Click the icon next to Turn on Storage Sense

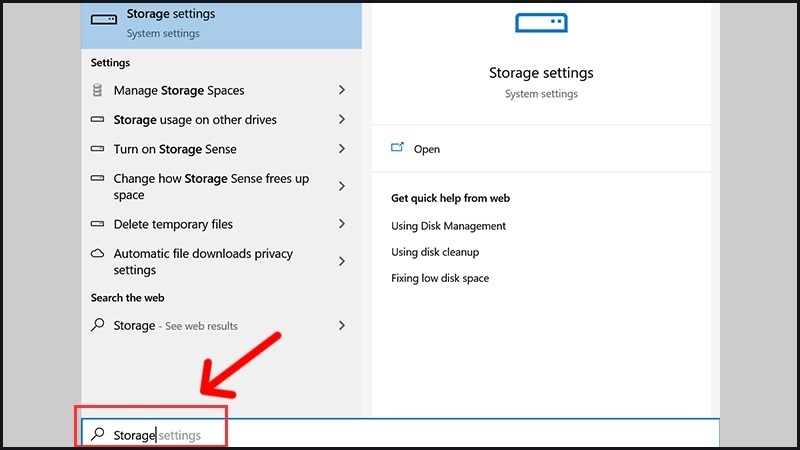(x=97, y=149)
